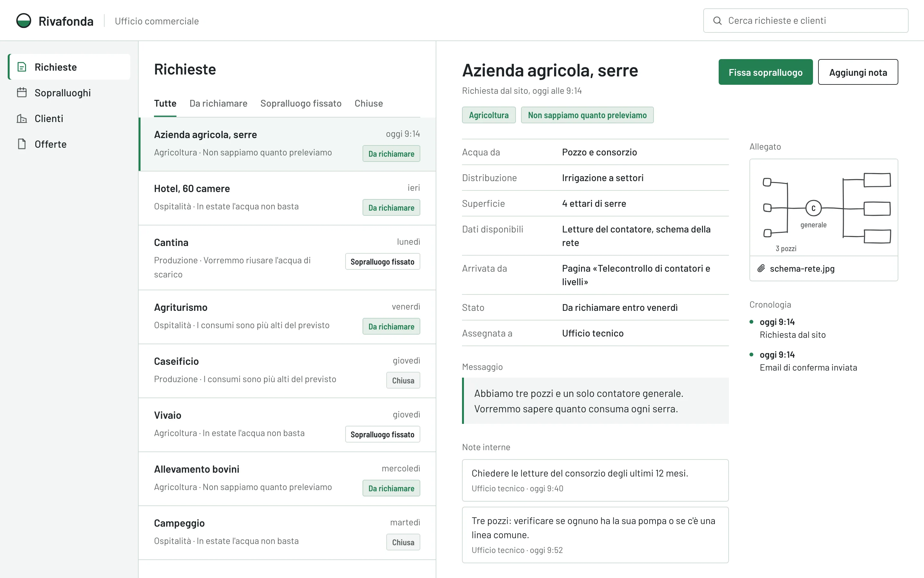Click the Richieste document icon in sidebar
Screen dimensions: 924x578
(x=22, y=67)
